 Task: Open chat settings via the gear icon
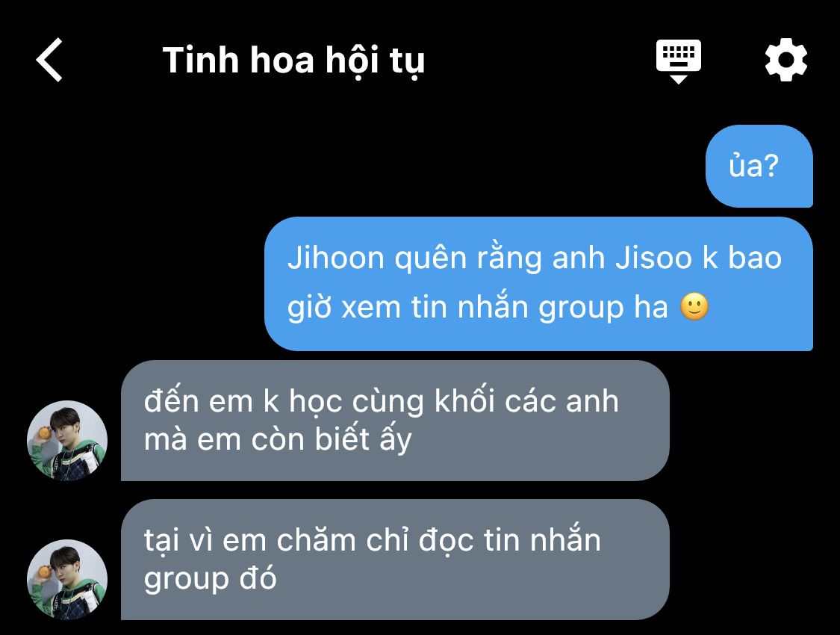[786, 60]
